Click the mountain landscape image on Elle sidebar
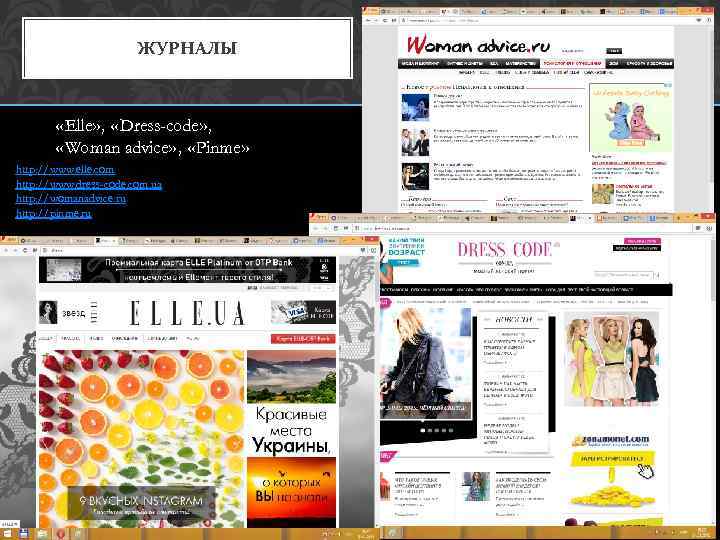720x540 pixels. (291, 377)
